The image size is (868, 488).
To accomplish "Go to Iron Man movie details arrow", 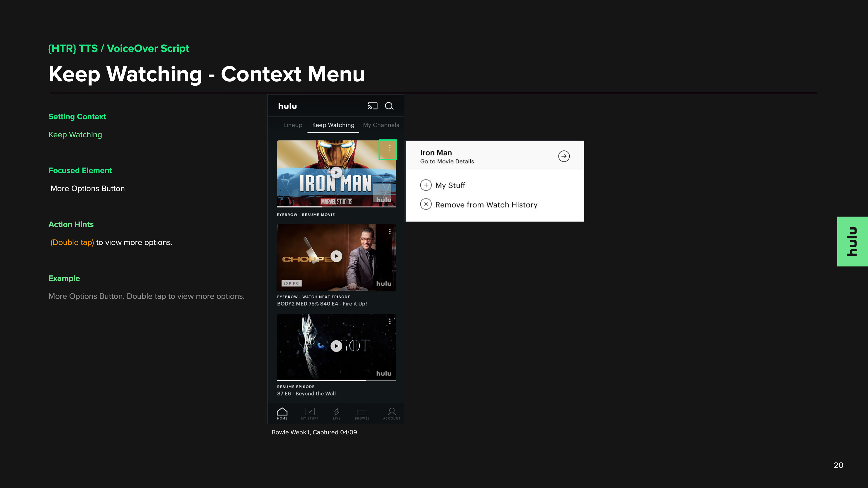I will click(564, 156).
